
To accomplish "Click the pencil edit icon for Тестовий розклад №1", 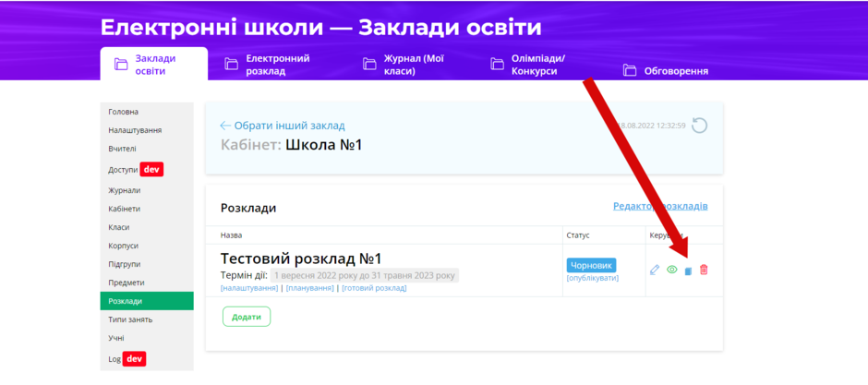I will pyautogui.click(x=655, y=270).
